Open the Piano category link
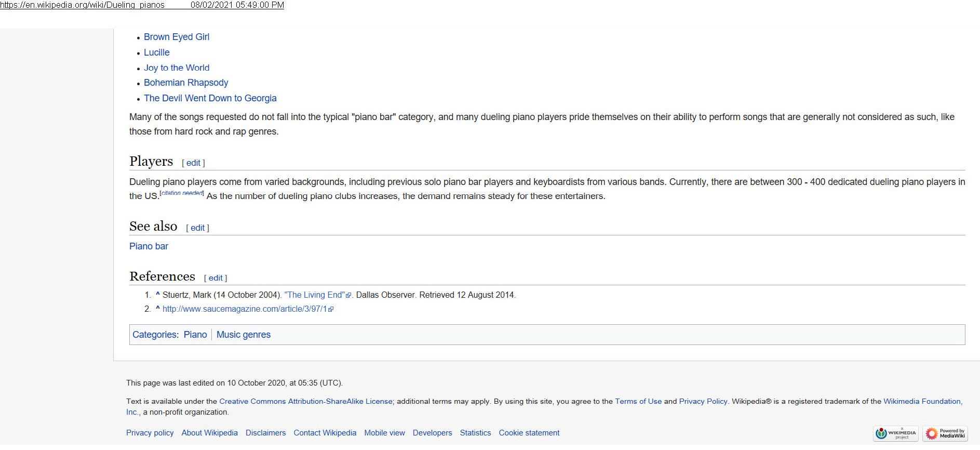The image size is (980, 450). pyautogui.click(x=195, y=335)
